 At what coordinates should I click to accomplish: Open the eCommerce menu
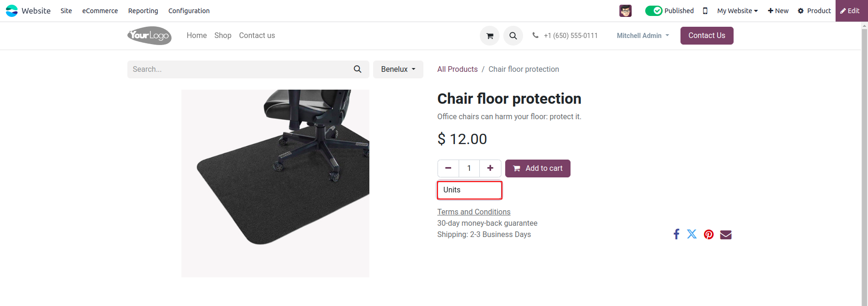(x=100, y=11)
